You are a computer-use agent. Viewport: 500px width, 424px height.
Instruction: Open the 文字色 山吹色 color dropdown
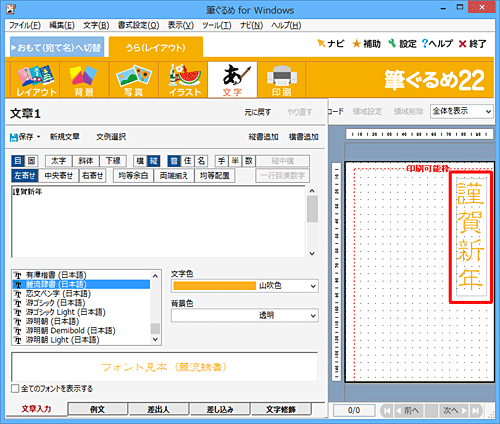(245, 286)
